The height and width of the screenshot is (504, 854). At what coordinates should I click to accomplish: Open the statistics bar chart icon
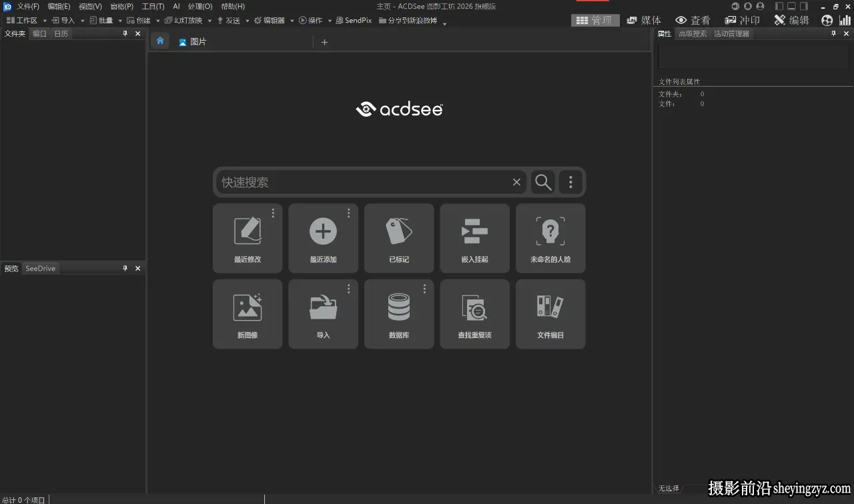tap(845, 21)
